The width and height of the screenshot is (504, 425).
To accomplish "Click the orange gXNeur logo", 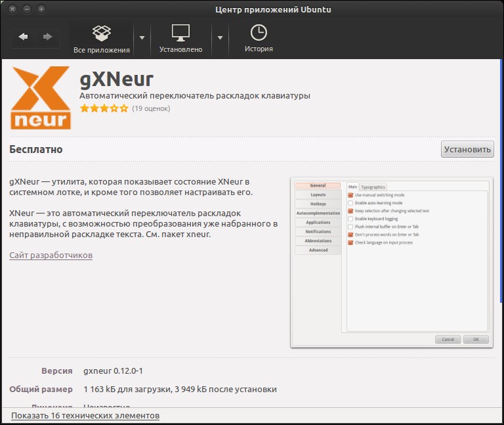I will (41, 98).
